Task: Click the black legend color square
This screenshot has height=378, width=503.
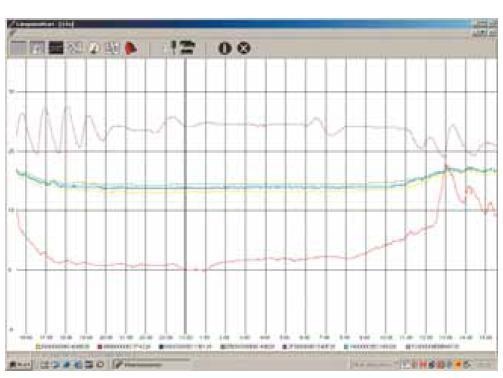Action: tap(161, 347)
